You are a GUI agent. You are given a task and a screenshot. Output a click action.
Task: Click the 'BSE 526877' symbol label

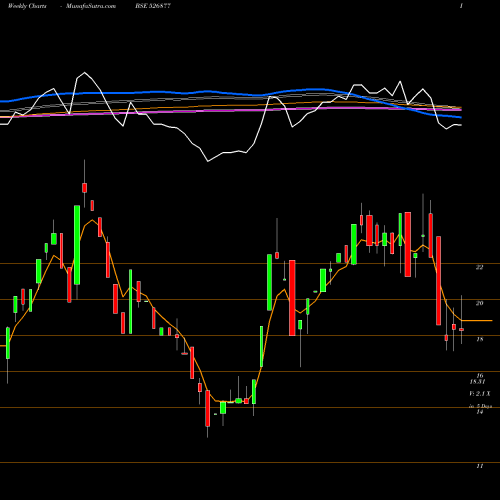[153, 6]
